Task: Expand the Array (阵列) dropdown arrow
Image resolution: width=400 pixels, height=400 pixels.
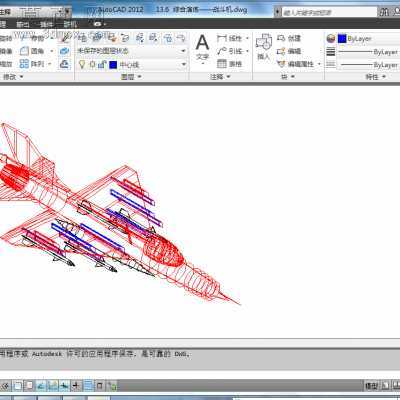Action: [x=50, y=64]
